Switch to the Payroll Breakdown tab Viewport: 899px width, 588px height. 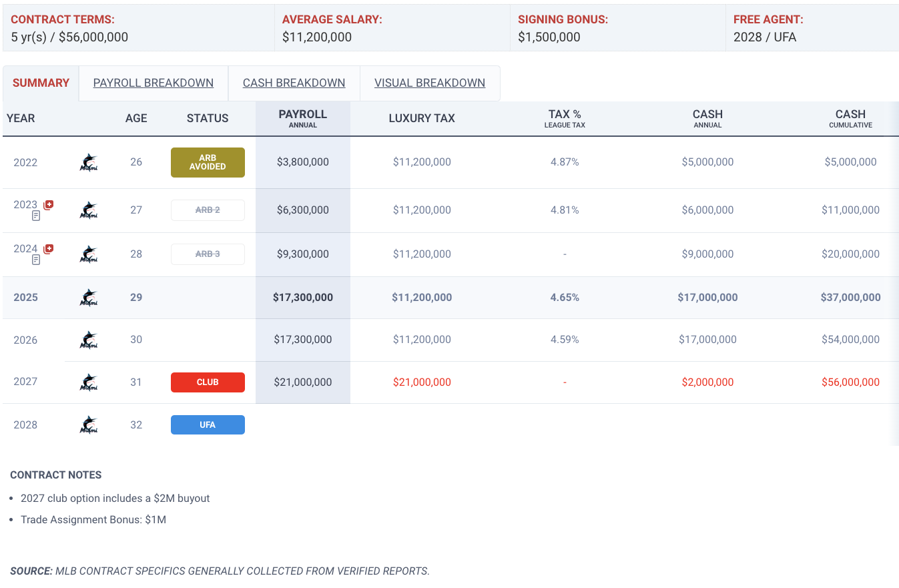154,83
